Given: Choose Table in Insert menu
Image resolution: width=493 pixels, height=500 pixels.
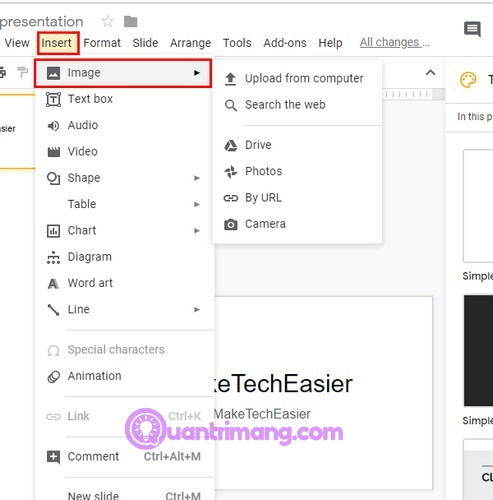Looking at the screenshot, I should pyautogui.click(x=124, y=204).
